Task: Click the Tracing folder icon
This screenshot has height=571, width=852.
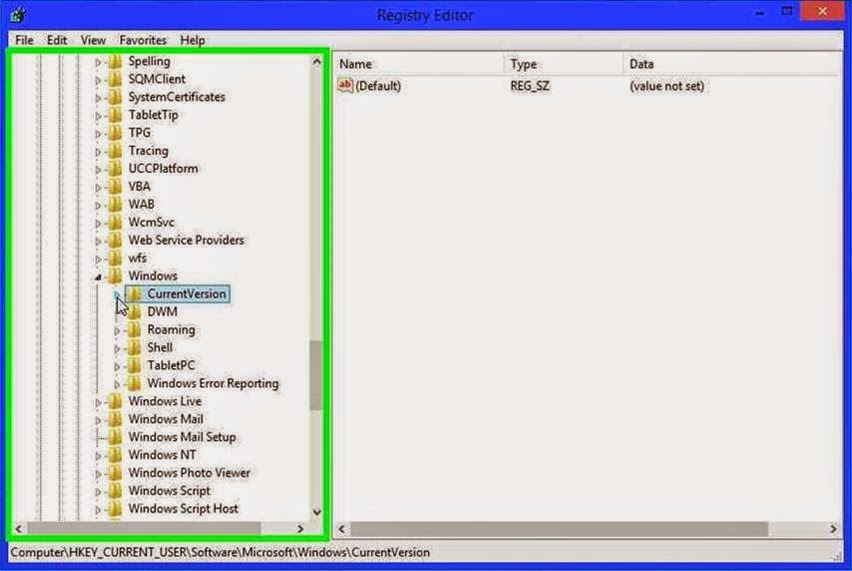Action: click(x=115, y=151)
